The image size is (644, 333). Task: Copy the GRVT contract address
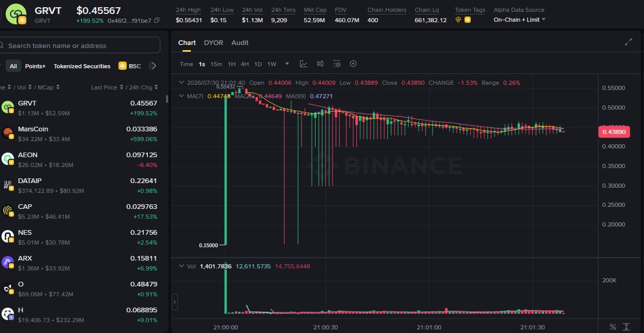pyautogui.click(x=157, y=21)
